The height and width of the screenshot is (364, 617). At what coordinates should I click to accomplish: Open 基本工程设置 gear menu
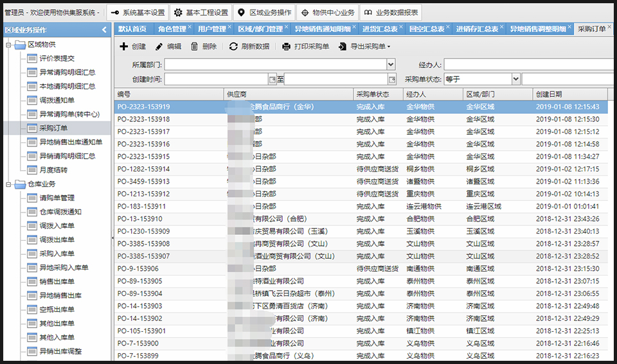point(201,12)
